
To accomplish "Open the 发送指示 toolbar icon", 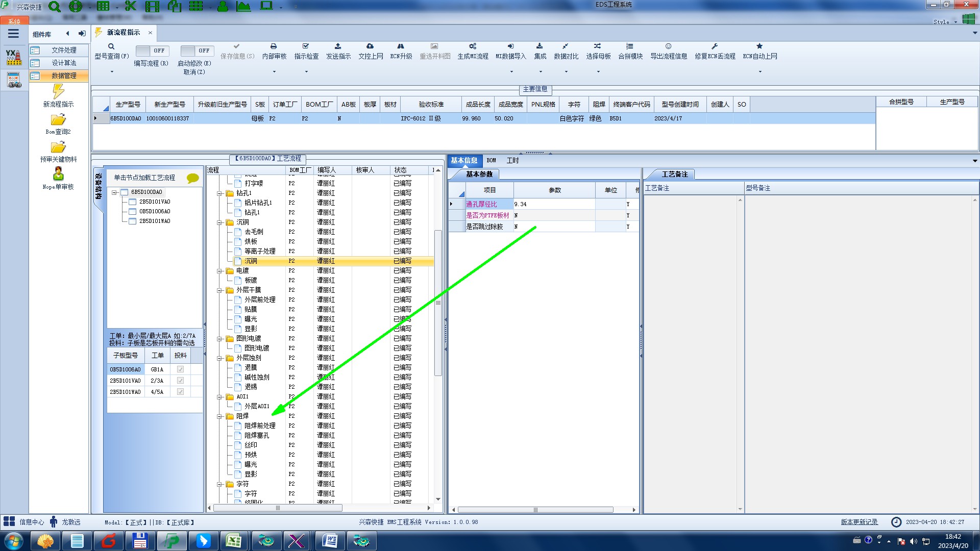I will click(338, 46).
